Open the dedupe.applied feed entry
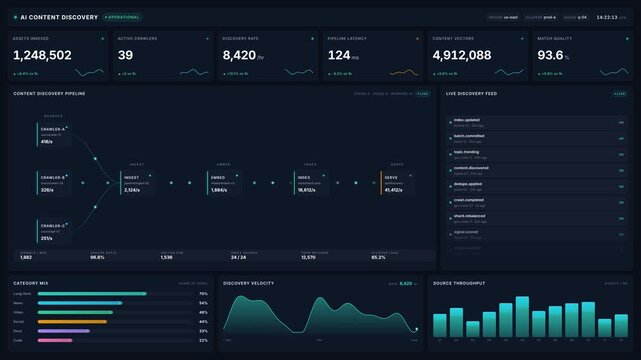Image resolution: width=641 pixels, height=360 pixels. (x=537, y=187)
